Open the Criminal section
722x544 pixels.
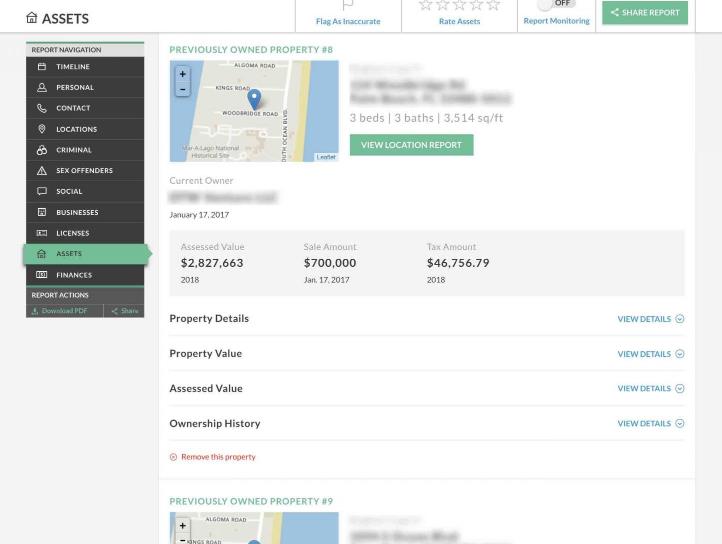click(x=85, y=150)
